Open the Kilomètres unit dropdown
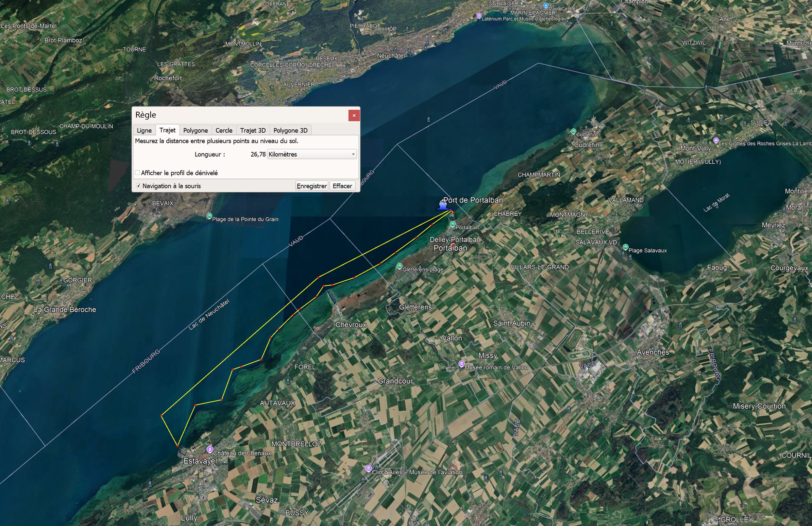Viewport: 812px width, 526px height. click(x=312, y=155)
